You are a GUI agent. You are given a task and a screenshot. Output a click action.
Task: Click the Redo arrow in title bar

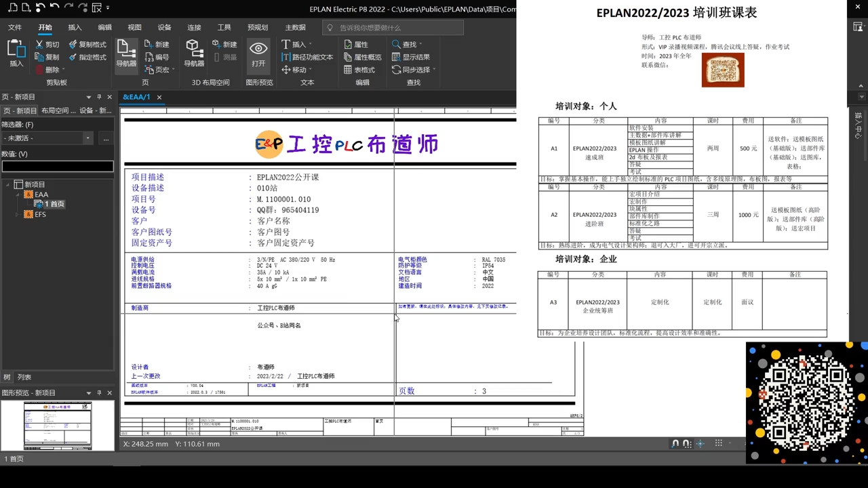[x=68, y=8]
